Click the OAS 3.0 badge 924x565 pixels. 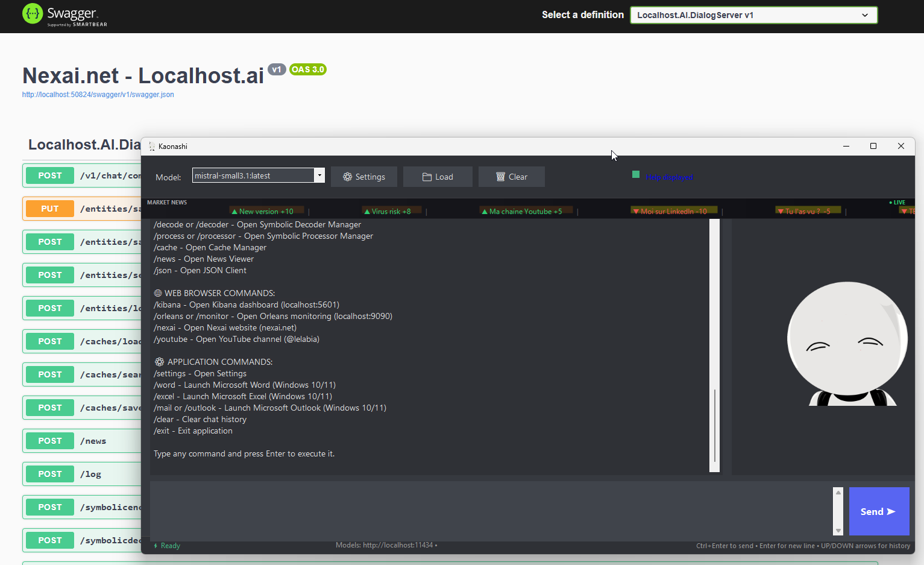(308, 69)
